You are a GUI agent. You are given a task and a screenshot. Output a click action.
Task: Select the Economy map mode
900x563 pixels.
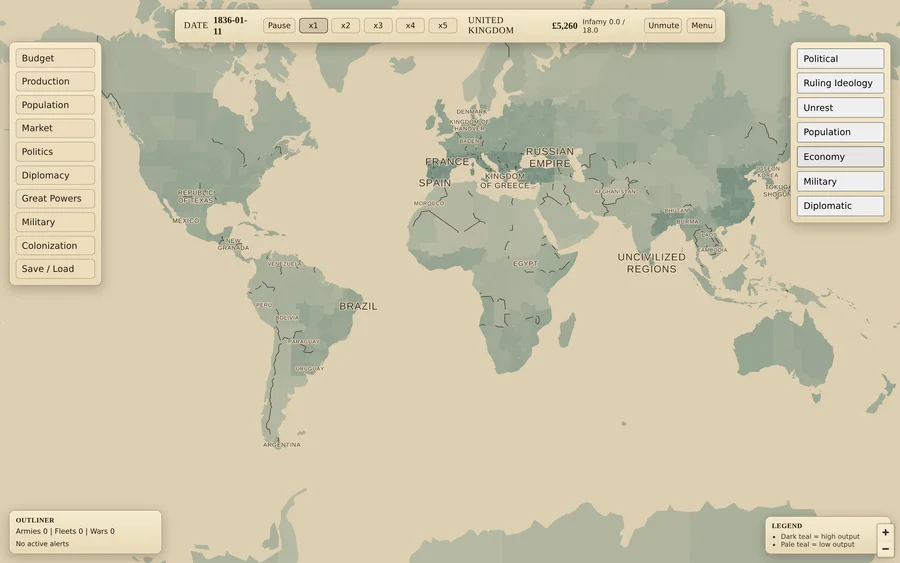click(x=840, y=157)
